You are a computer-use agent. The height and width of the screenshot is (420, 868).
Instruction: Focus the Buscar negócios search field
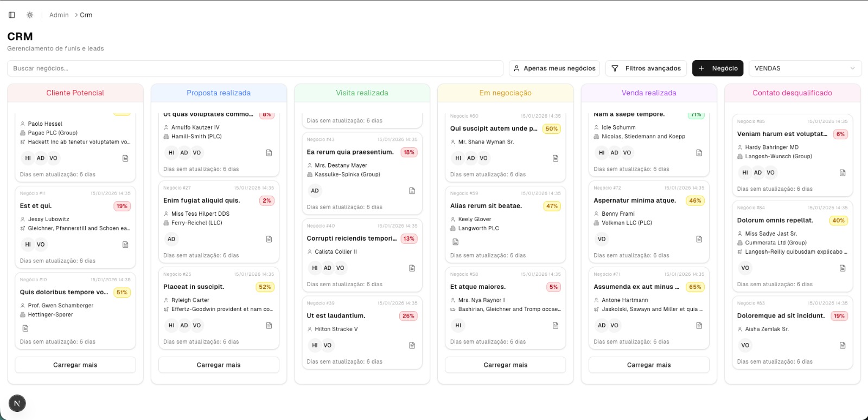[255, 68]
